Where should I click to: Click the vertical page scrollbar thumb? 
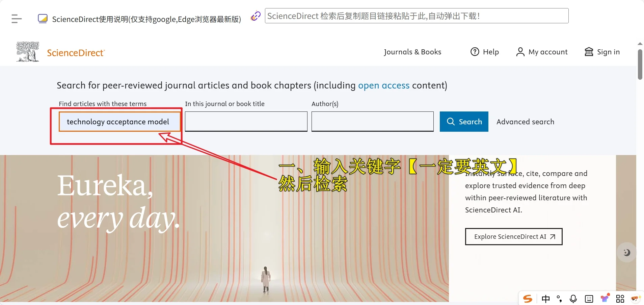click(x=640, y=65)
